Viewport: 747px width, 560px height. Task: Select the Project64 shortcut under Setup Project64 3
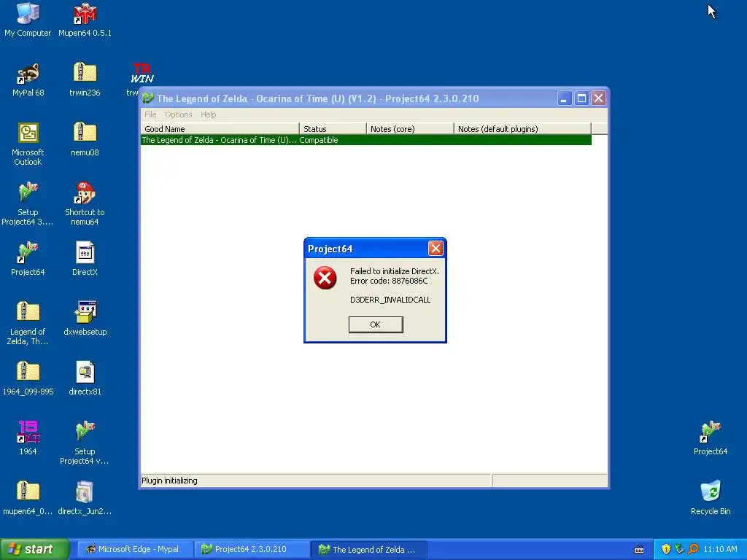click(28, 259)
